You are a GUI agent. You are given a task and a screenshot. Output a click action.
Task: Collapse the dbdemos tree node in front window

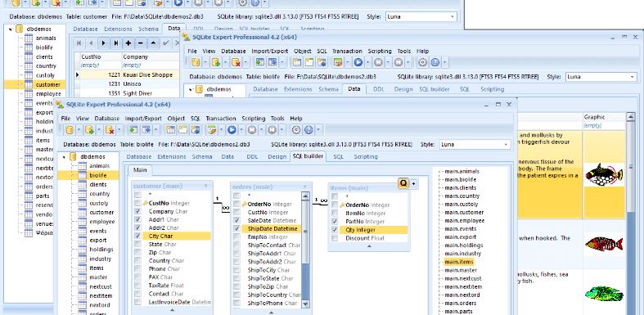coord(64,157)
